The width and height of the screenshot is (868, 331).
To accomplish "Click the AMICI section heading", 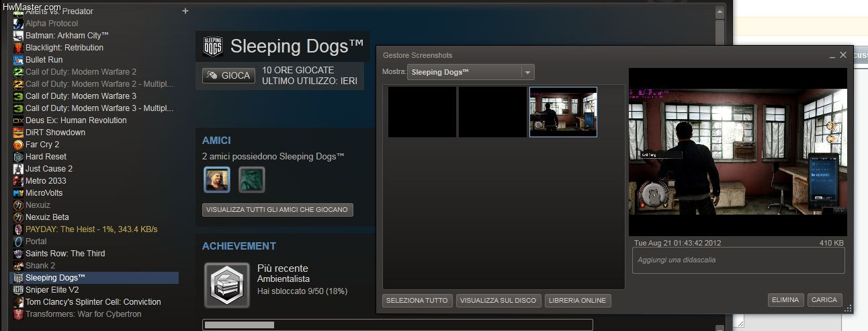I will (x=216, y=141).
